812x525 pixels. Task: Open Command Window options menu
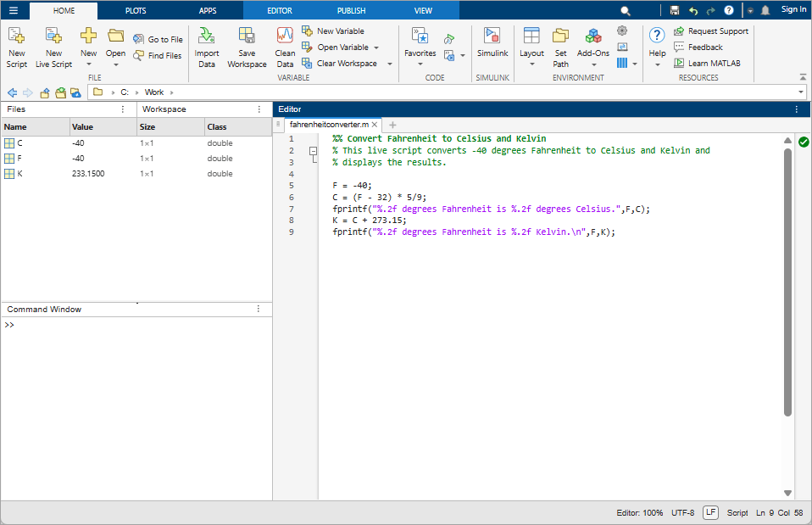click(x=258, y=309)
